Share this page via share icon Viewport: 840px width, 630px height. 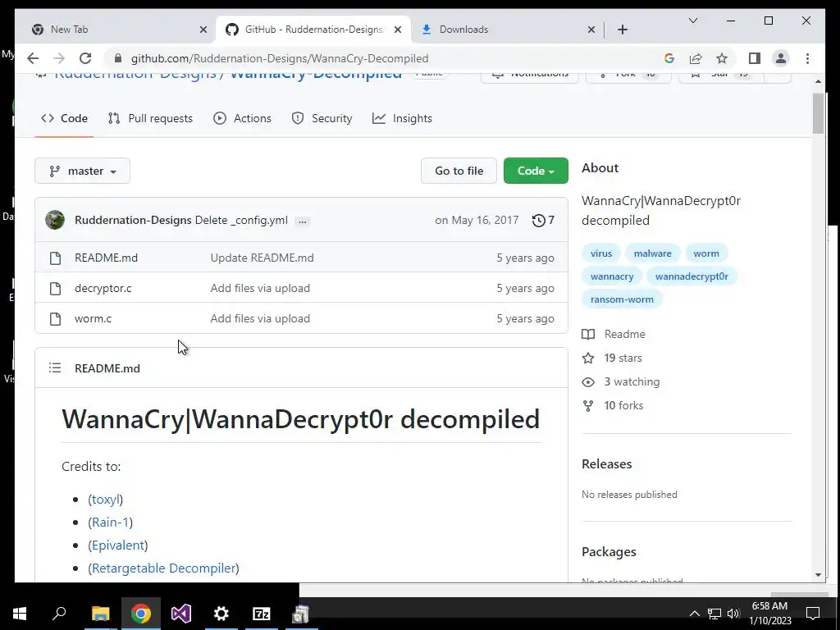[696, 58]
